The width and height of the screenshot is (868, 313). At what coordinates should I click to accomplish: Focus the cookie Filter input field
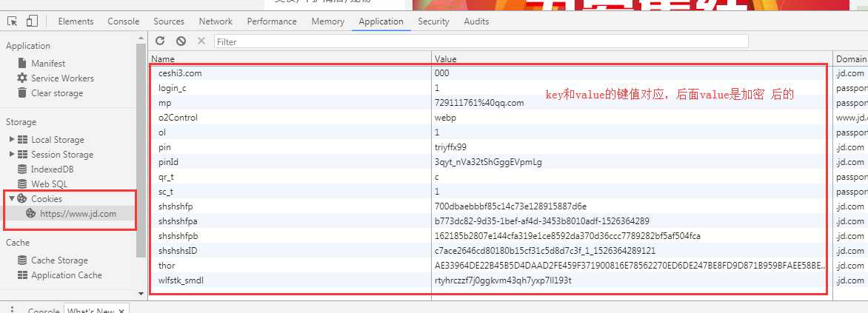[x=481, y=41]
